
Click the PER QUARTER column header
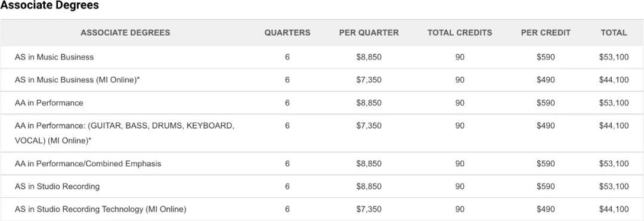[369, 33]
